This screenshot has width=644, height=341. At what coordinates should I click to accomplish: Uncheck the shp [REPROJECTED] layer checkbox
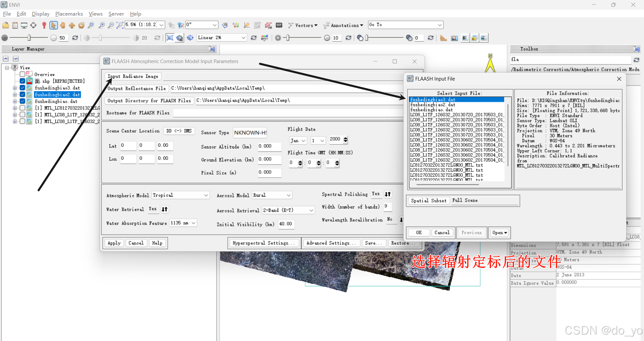[22, 81]
